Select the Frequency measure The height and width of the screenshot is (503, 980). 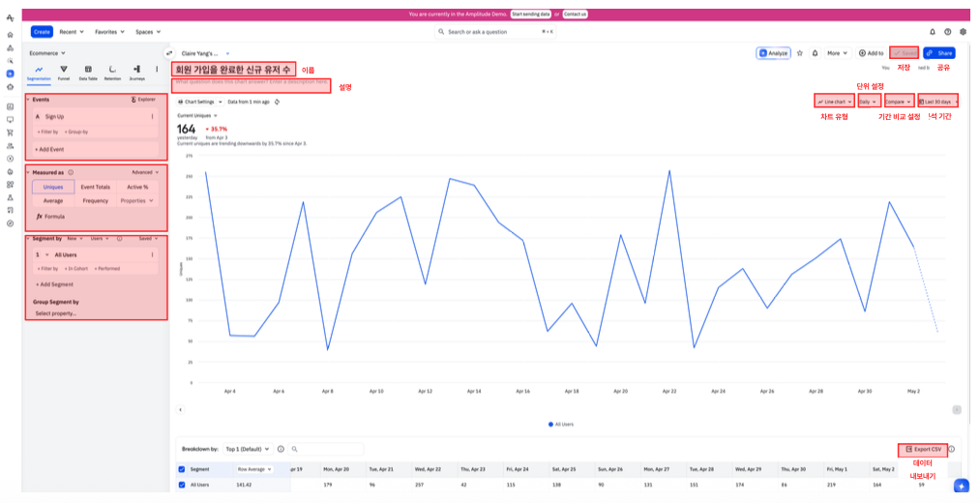(x=95, y=201)
